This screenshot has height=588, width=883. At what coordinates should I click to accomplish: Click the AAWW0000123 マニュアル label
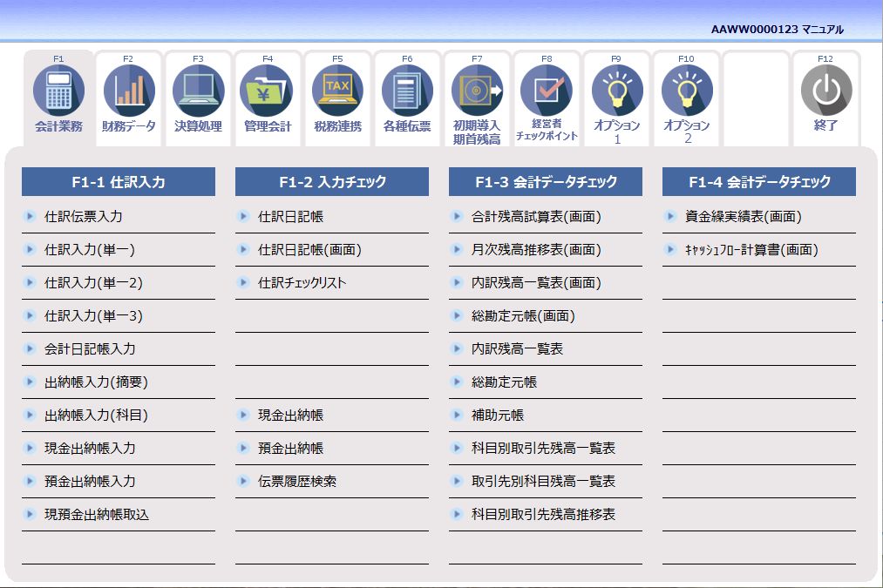click(779, 28)
